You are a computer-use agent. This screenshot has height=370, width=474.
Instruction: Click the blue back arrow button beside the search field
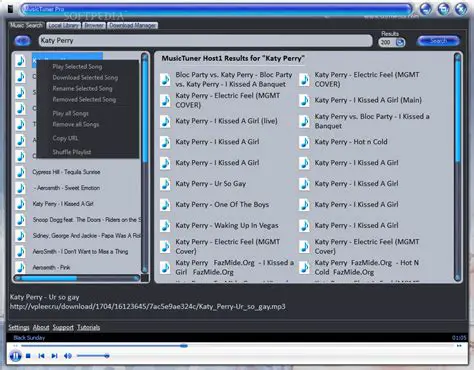[x=23, y=41]
